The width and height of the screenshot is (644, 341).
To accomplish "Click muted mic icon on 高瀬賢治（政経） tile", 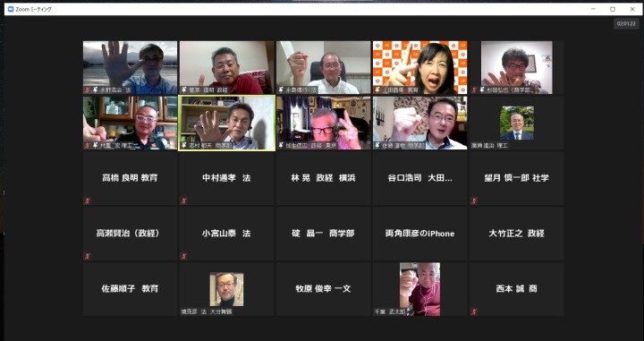I will pyautogui.click(x=88, y=256).
